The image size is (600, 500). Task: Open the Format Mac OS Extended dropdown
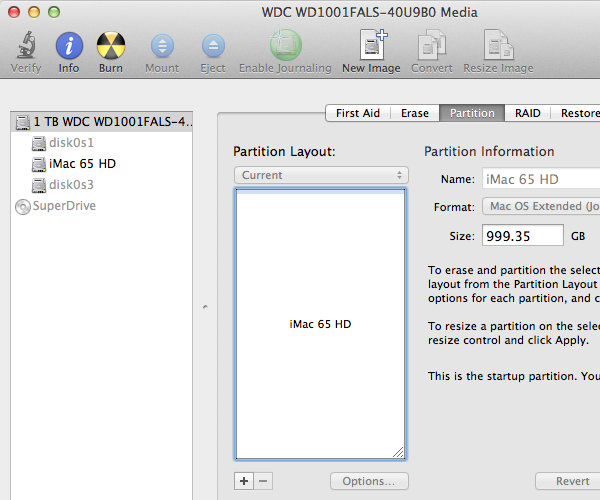[x=541, y=206]
